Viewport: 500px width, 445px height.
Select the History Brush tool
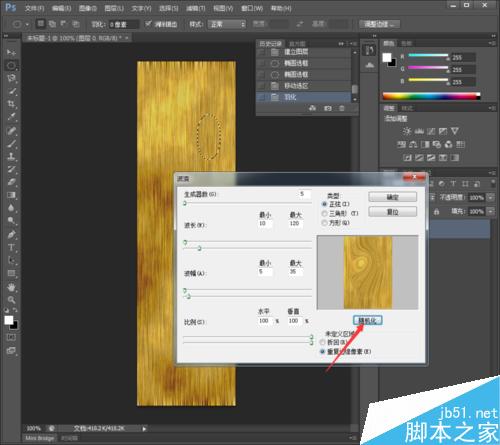(11, 169)
